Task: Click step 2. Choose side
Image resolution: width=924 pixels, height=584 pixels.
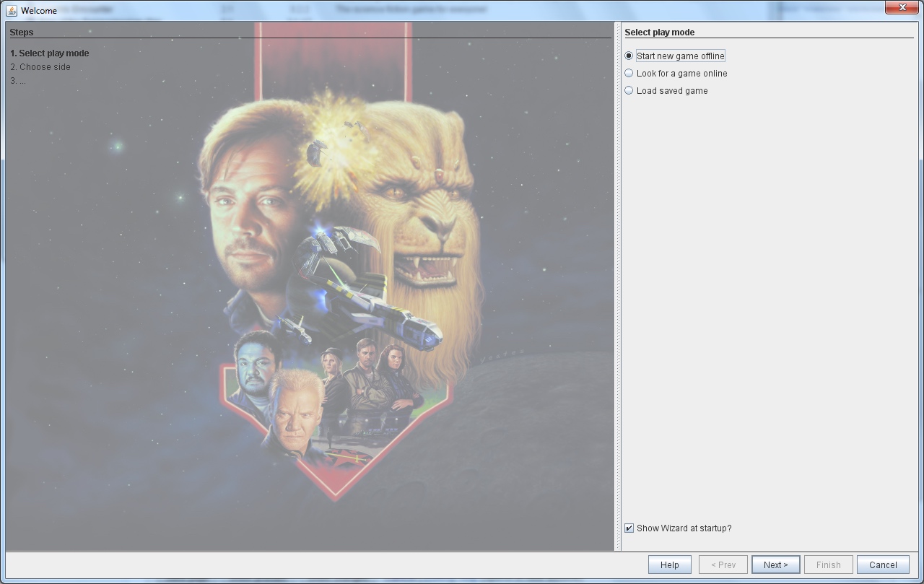Action: 40,66
